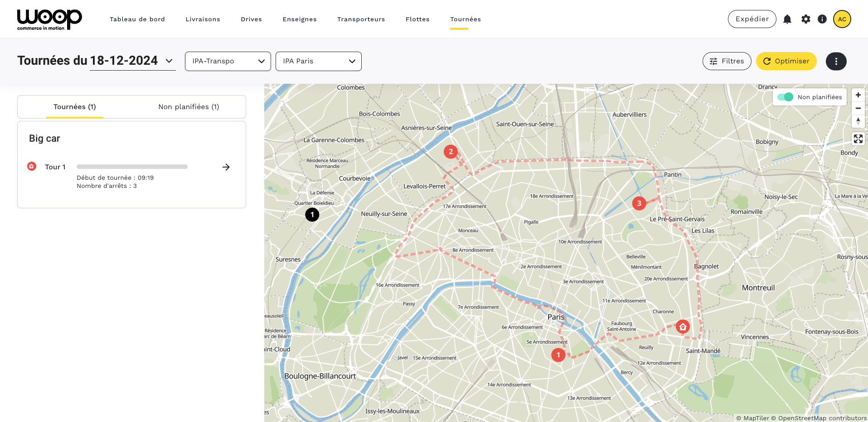The image size is (868, 422).
Task: Open the AC user avatar menu
Action: coord(842,19)
